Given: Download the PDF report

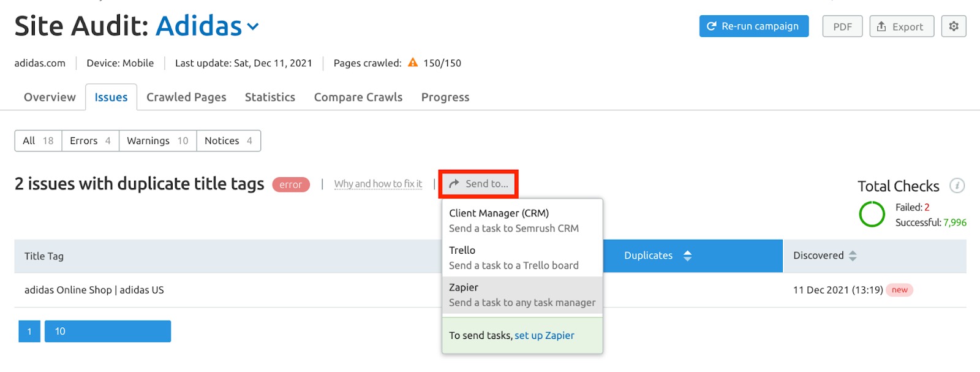Looking at the screenshot, I should click(x=842, y=26).
